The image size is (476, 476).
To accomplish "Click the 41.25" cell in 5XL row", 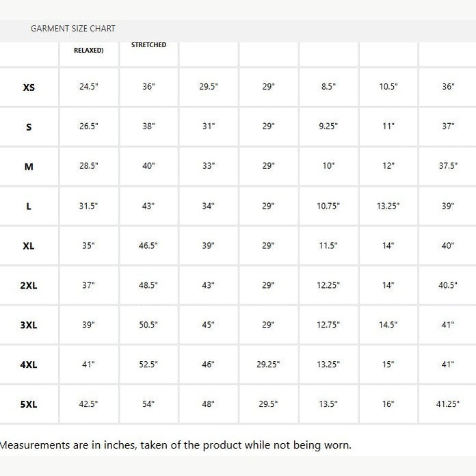I will point(447,404).
